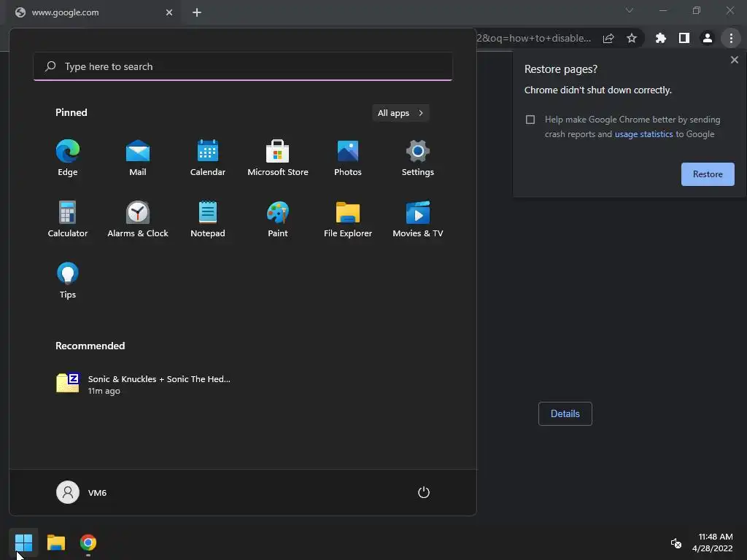This screenshot has height=560, width=747.
Task: Toggle Chrome side panel icon
Action: (x=684, y=38)
